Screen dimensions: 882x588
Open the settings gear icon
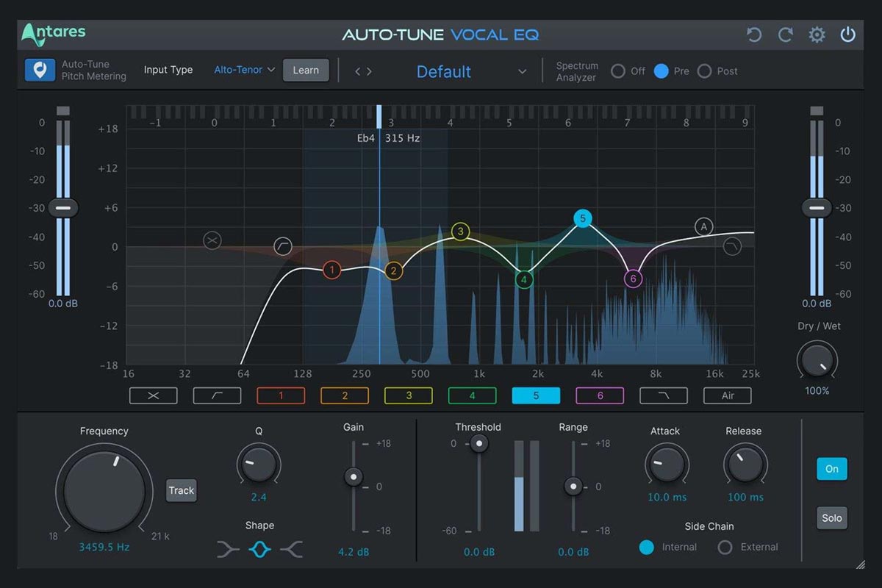[816, 35]
